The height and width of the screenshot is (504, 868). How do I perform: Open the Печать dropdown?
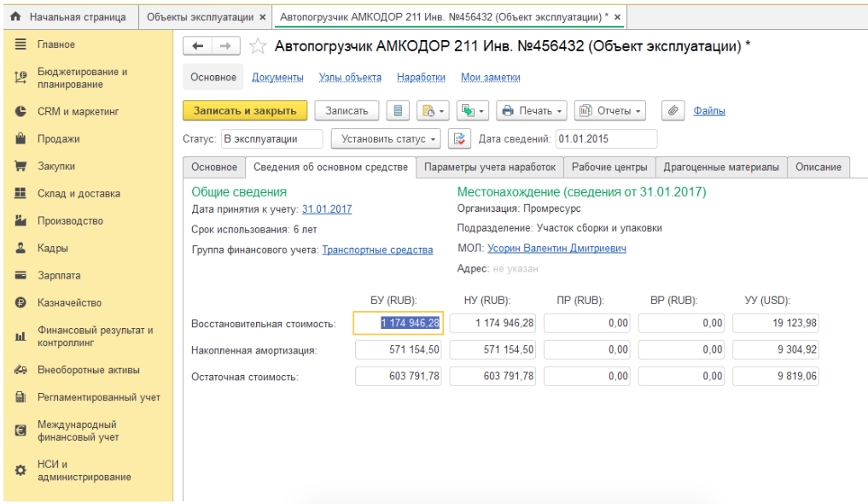point(532,111)
